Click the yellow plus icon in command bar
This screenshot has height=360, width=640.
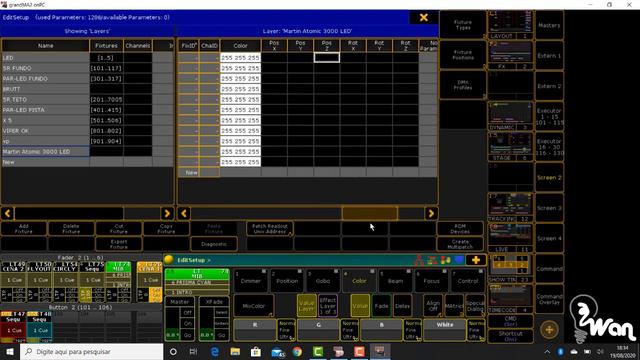tap(476, 260)
